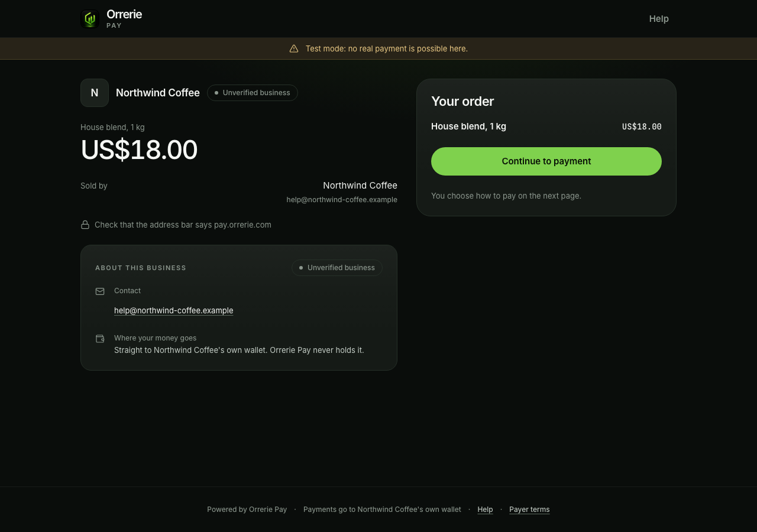Click the 'Your order' heading
Screen dimensions: 757x532
point(462,101)
